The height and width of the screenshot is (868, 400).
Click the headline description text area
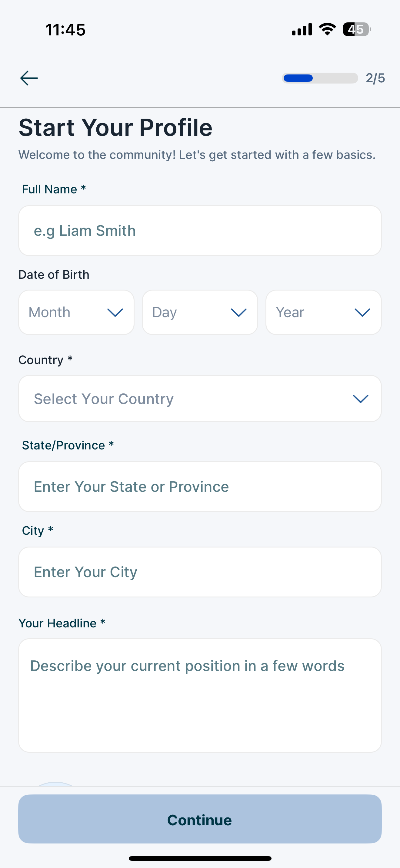point(200,695)
